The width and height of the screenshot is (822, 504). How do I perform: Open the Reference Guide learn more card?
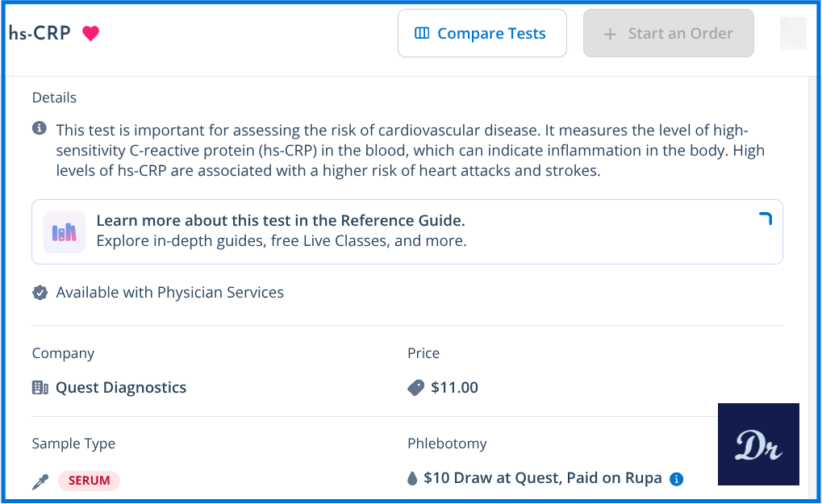(x=407, y=231)
